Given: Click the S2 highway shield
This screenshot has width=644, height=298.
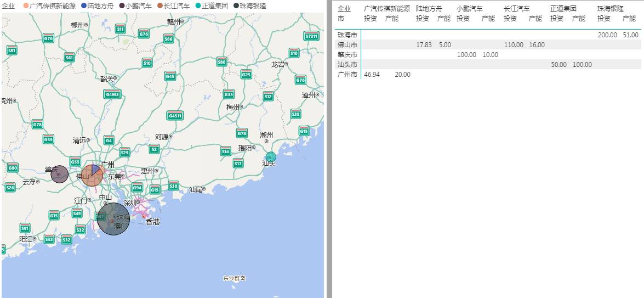Looking at the screenshot, I should tap(154, 149).
